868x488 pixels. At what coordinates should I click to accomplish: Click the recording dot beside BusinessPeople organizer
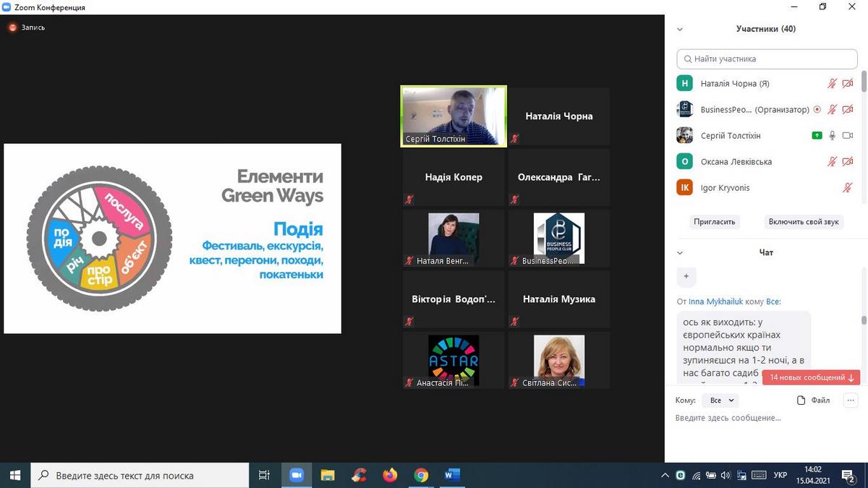[x=817, y=110]
